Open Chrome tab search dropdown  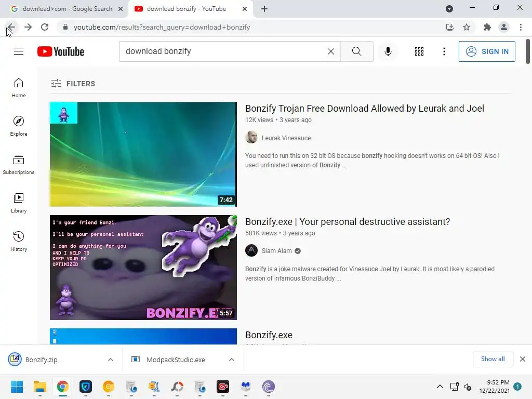click(449, 9)
